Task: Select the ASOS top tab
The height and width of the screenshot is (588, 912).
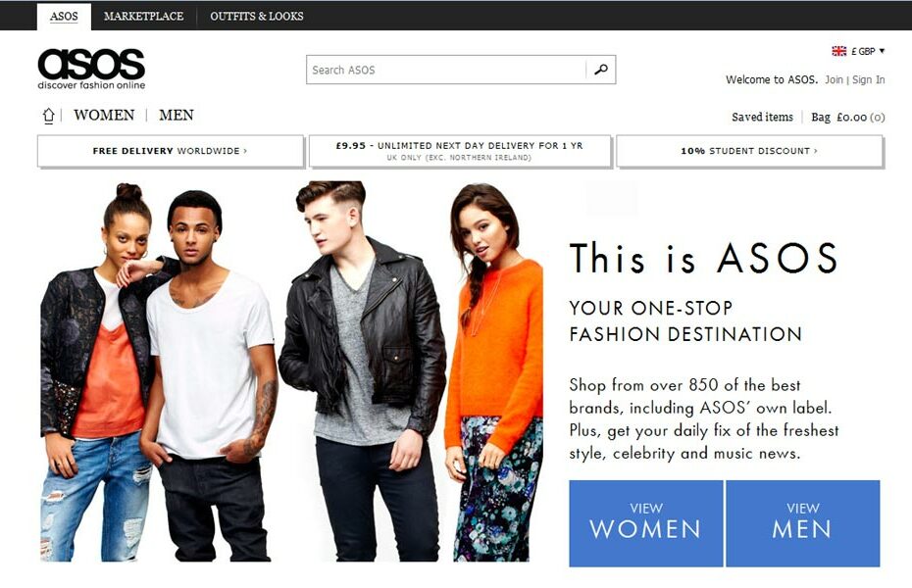Action: (64, 17)
